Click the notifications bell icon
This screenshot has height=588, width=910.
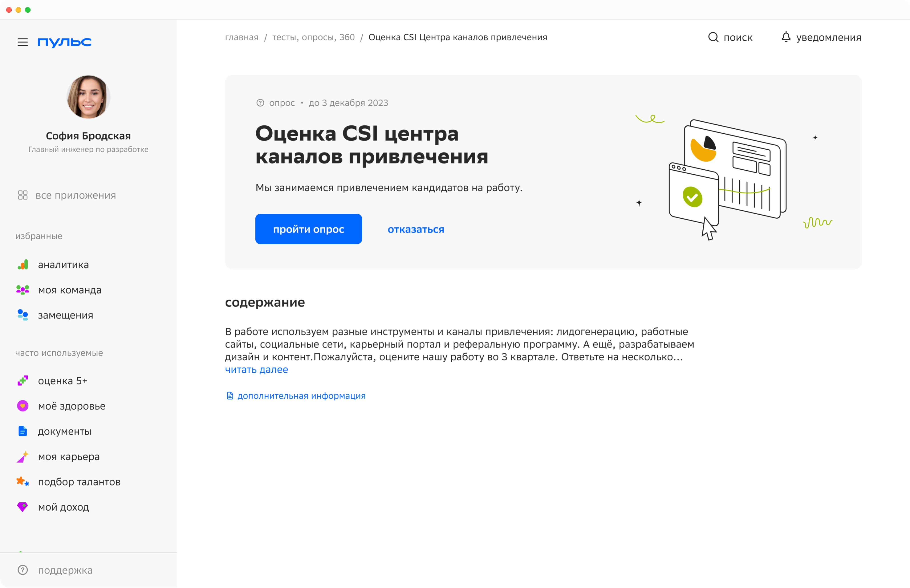click(x=786, y=37)
